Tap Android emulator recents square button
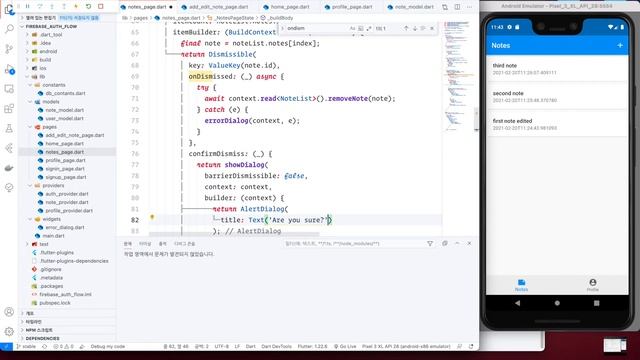640x360 pixels. point(596,303)
